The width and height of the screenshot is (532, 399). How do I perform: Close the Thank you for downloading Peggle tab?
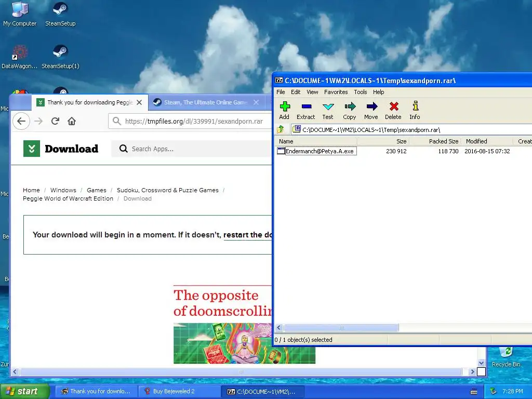tap(139, 102)
